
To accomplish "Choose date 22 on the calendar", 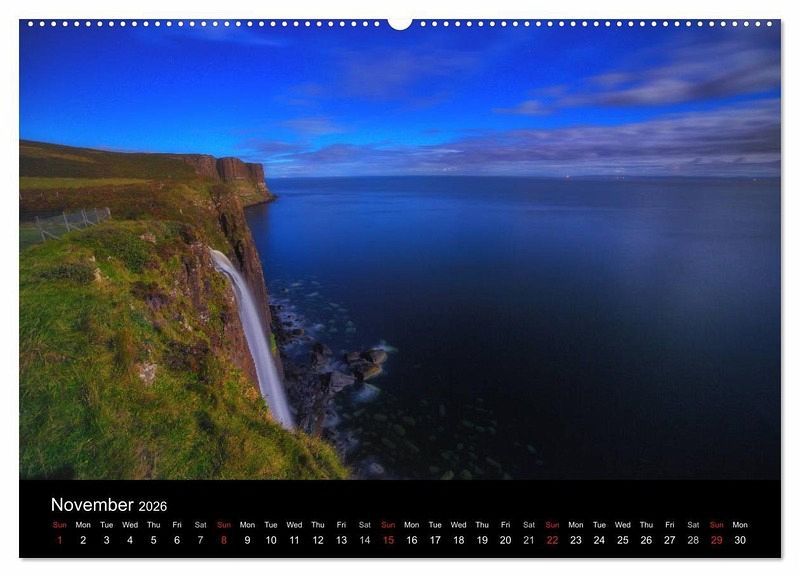I will pos(552,540).
